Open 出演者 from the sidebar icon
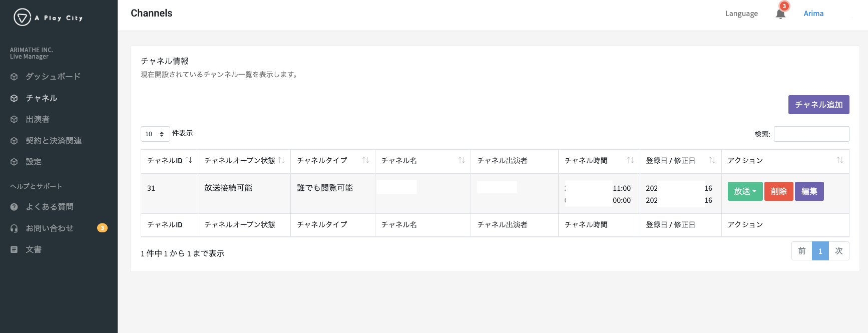This screenshot has width=868, height=333. pos(14,119)
